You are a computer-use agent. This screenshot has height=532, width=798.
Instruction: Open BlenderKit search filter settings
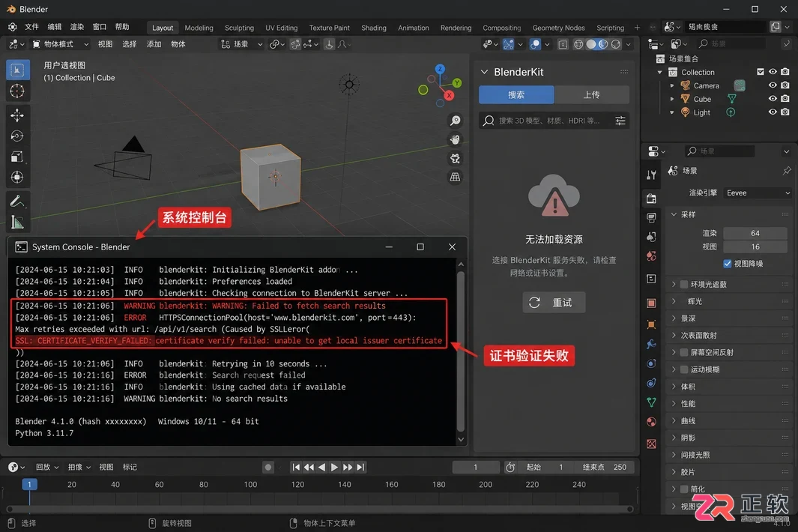620,121
